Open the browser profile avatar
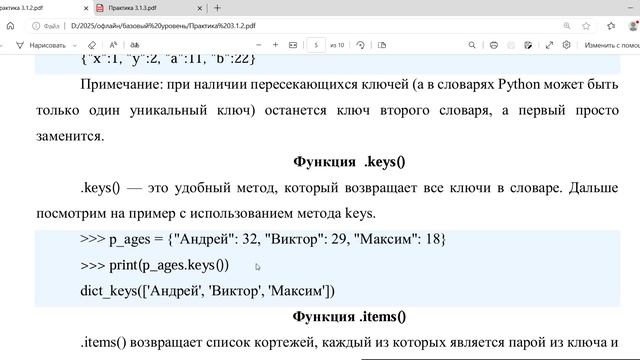Screen dimensions: 640x360 pos(633,26)
